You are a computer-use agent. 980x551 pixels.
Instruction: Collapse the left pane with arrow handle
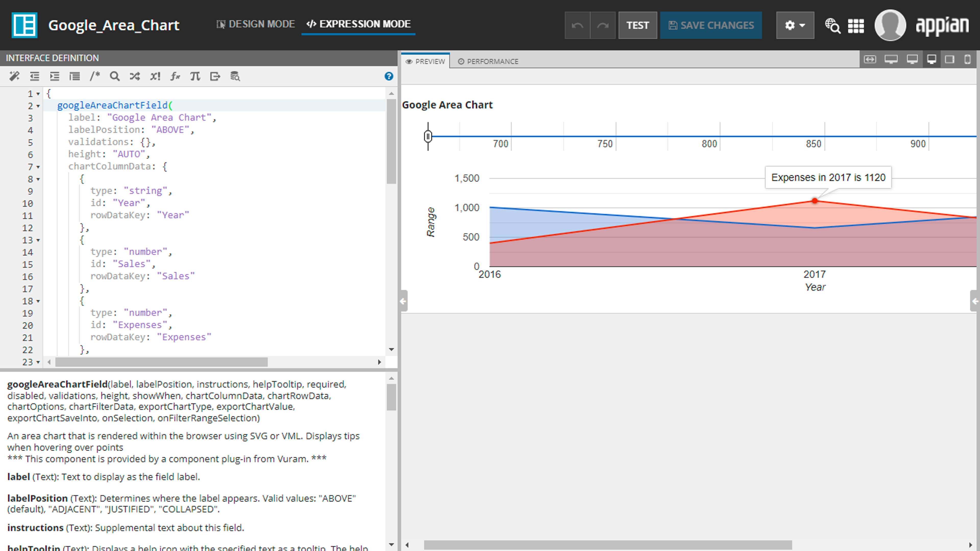(404, 301)
